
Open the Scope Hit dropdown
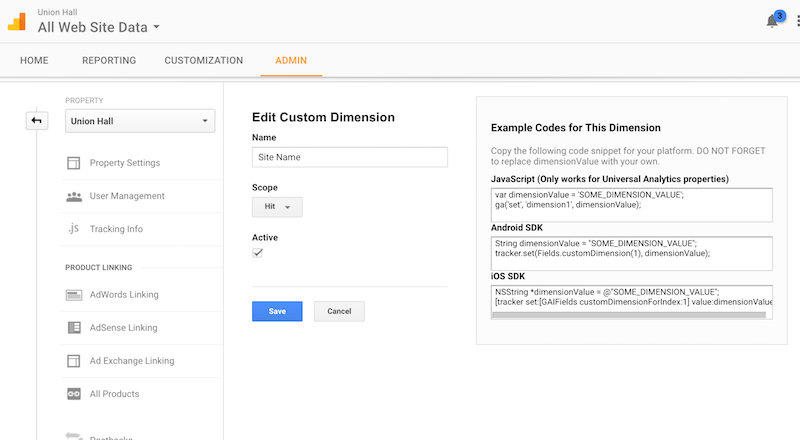point(277,207)
